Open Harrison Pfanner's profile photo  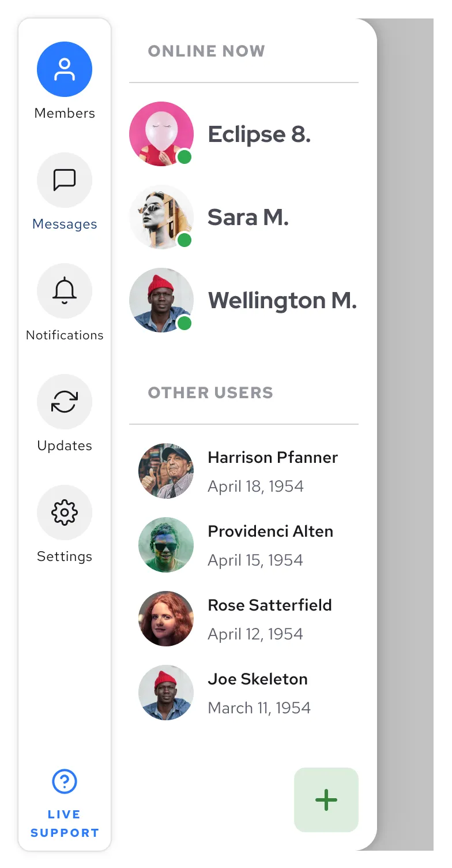click(x=166, y=471)
